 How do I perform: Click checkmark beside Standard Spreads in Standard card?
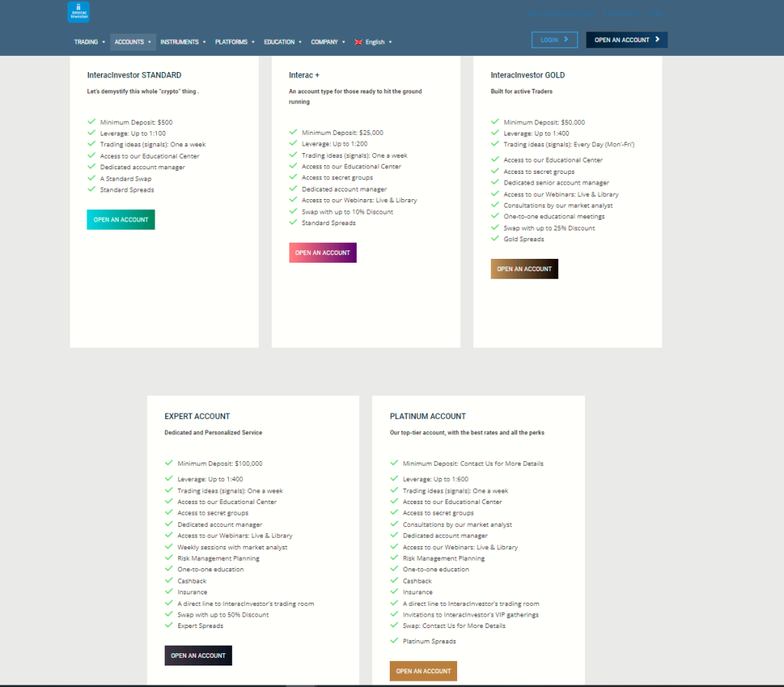(92, 189)
